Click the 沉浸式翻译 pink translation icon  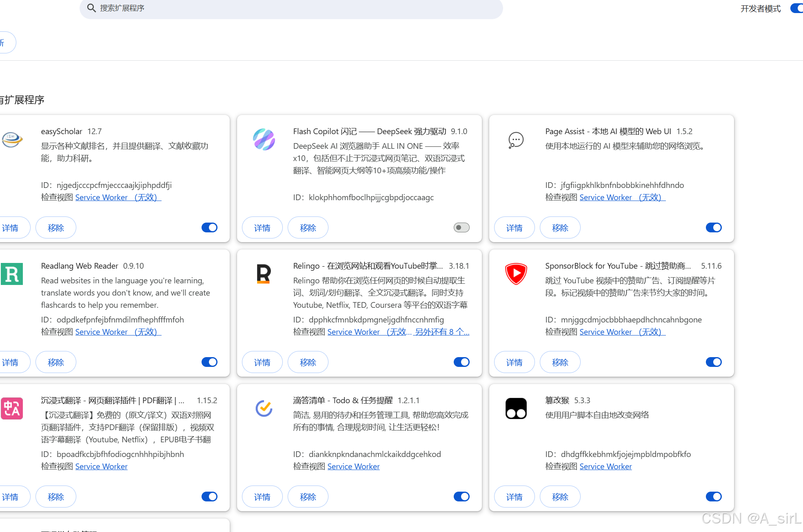point(12,408)
